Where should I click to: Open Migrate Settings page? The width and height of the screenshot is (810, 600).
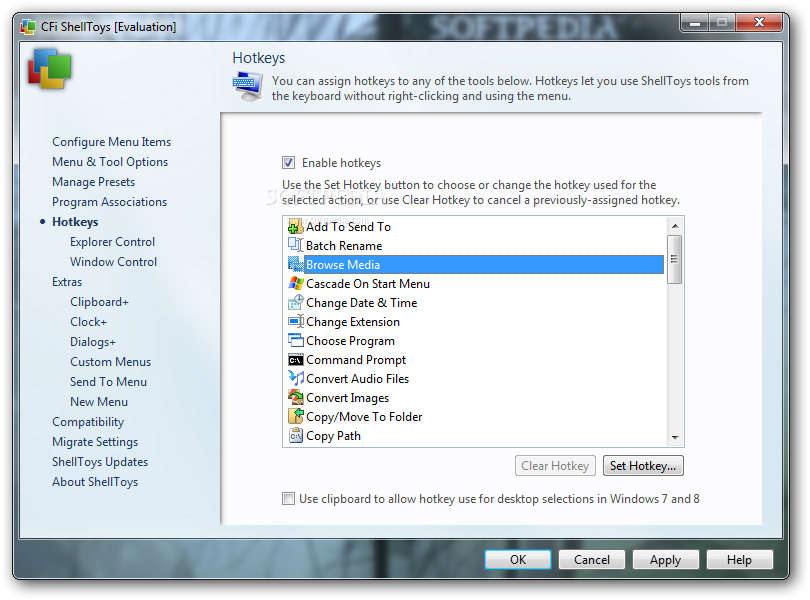click(95, 442)
